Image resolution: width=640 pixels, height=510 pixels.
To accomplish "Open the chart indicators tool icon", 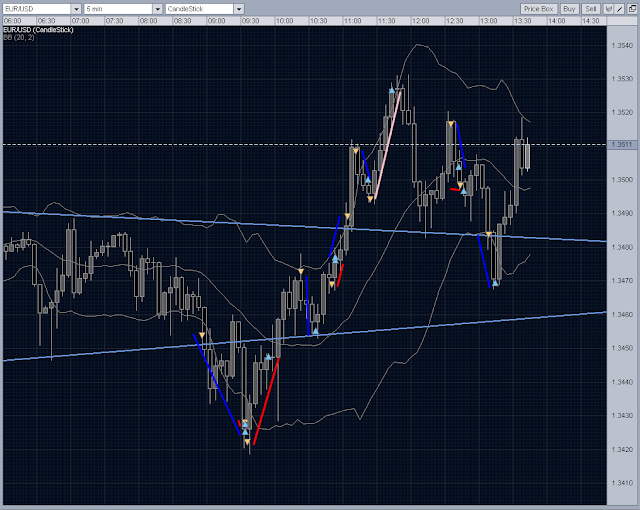I will pyautogui.click(x=609, y=9).
